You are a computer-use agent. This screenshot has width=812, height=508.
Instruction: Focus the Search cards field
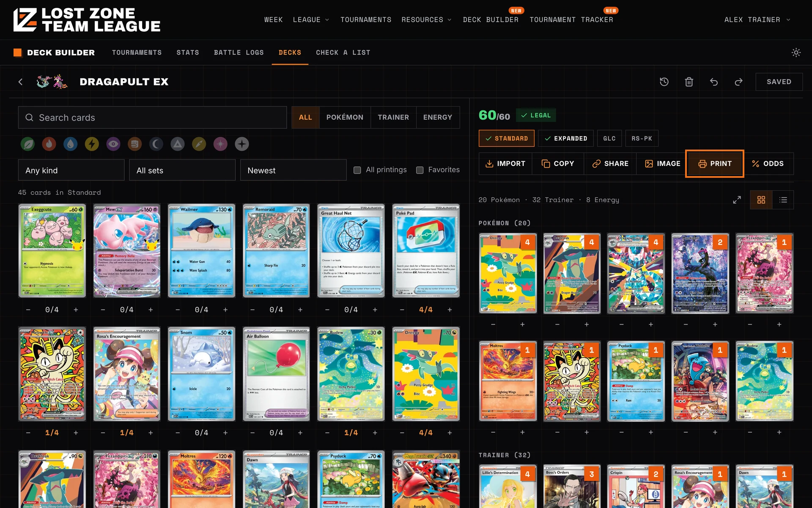pyautogui.click(x=152, y=117)
